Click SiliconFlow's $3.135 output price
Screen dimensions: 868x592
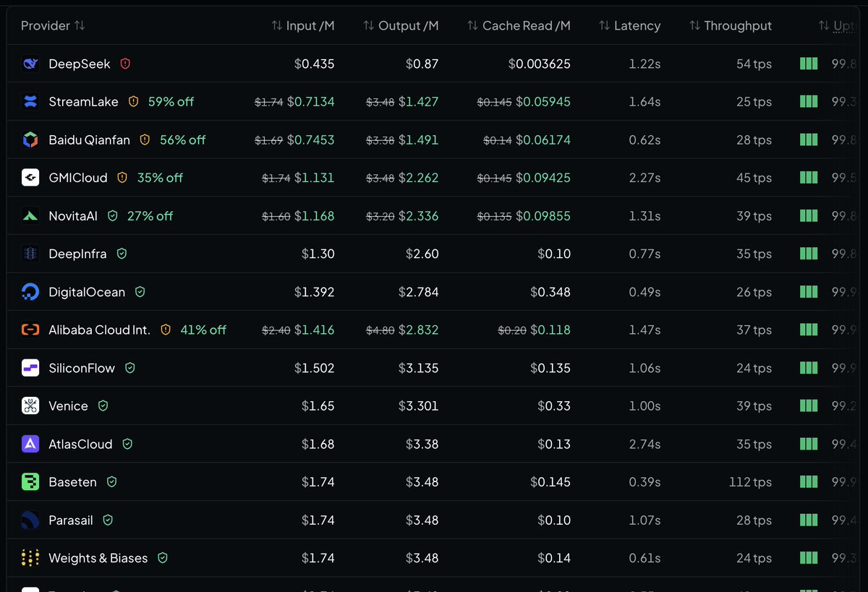pyautogui.click(x=419, y=368)
